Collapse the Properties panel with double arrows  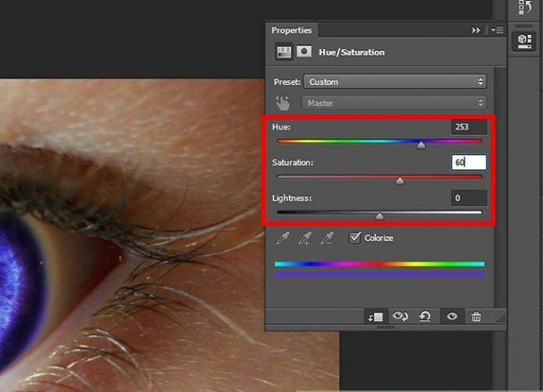(x=476, y=30)
